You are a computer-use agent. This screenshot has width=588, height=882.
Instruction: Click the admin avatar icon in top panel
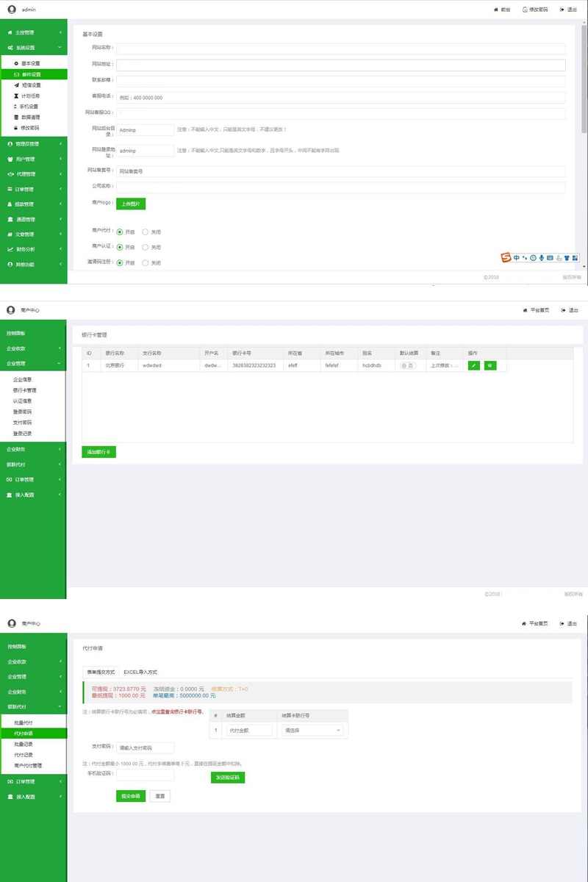(x=11, y=10)
